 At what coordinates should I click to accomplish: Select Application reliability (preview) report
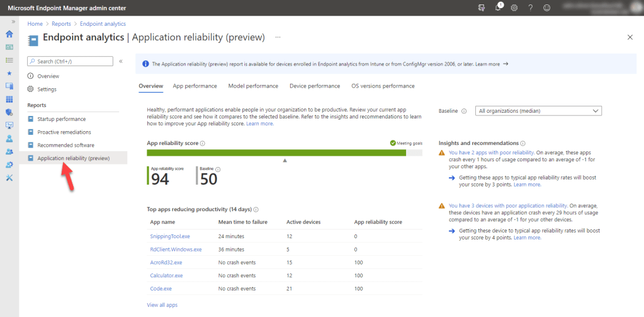coord(73,158)
